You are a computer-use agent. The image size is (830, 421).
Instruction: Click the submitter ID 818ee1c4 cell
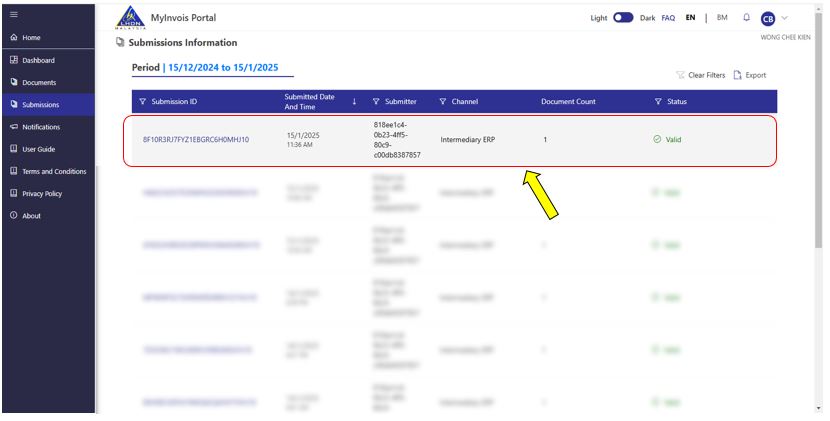397,140
